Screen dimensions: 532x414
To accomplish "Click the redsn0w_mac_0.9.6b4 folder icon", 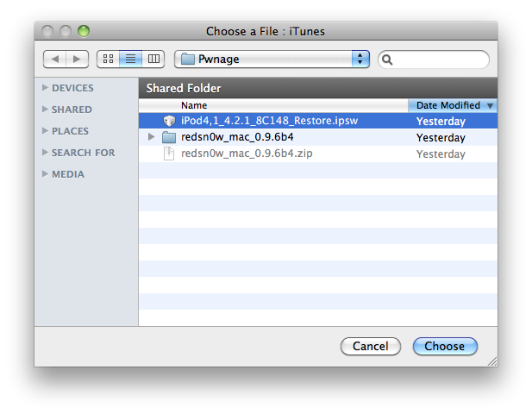I will tap(169, 138).
